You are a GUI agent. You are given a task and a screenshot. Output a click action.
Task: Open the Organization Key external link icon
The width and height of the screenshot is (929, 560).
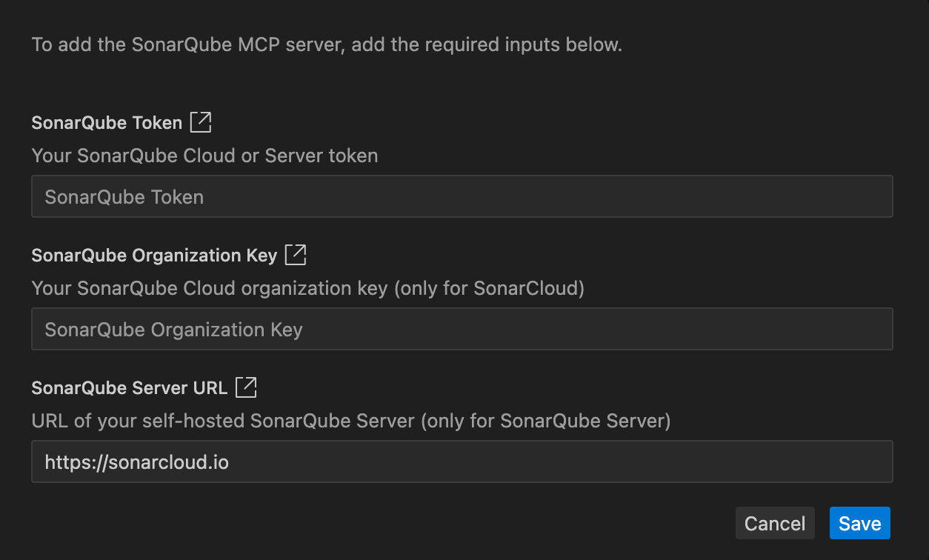[x=296, y=255]
